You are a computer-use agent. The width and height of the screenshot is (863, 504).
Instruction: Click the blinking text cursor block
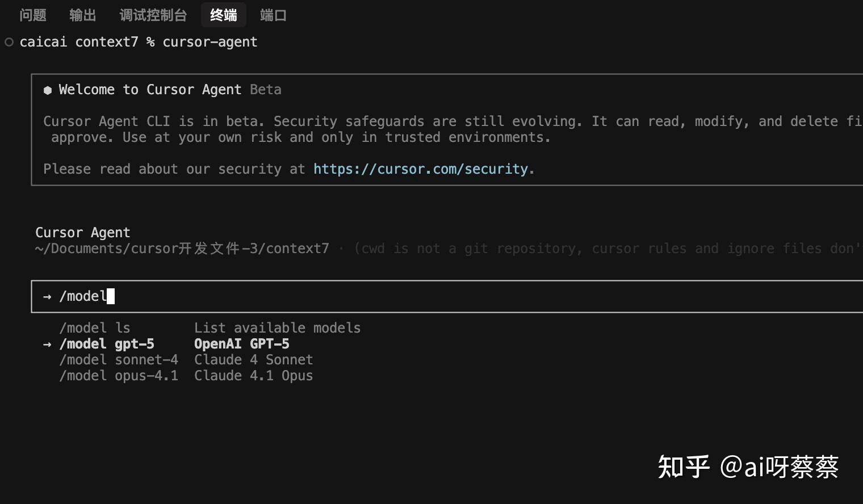point(111,296)
